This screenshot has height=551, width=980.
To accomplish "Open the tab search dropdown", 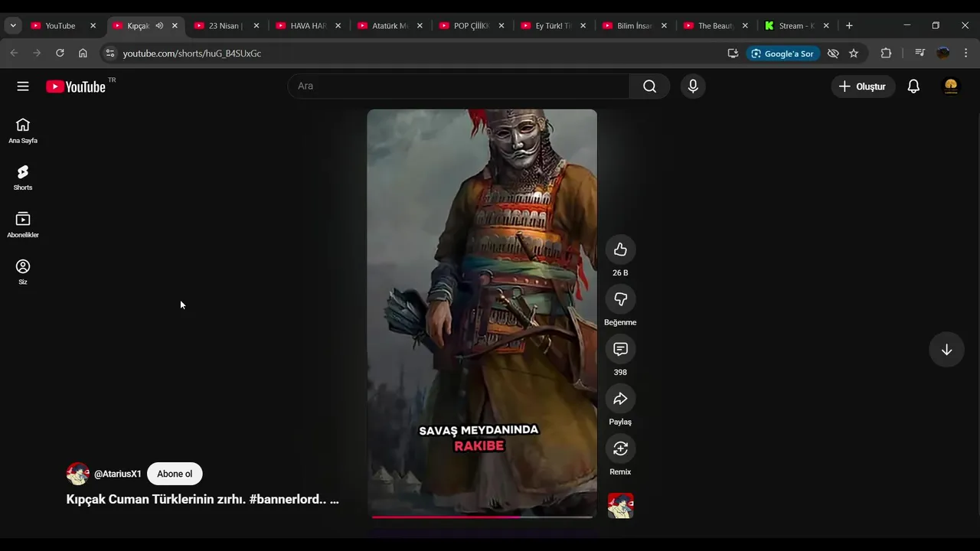I will click(13, 25).
